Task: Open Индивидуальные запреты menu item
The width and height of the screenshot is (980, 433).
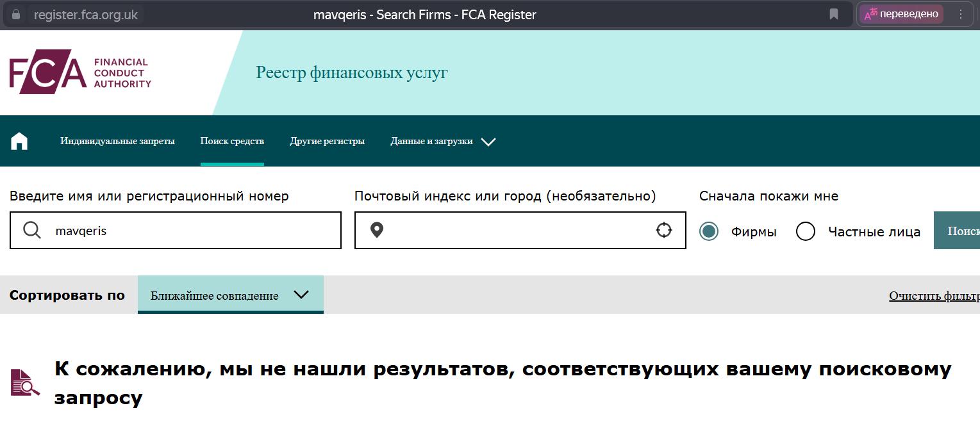Action: (117, 141)
